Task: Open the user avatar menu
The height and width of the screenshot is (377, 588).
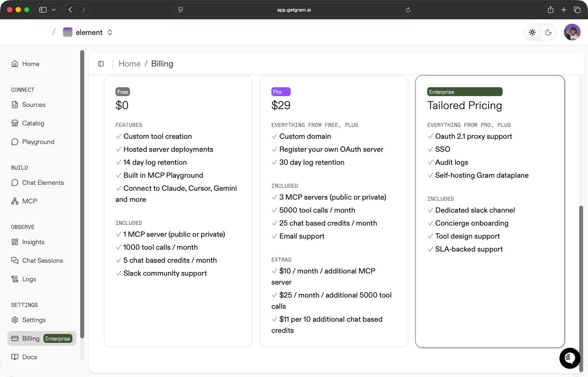Action: click(x=572, y=32)
